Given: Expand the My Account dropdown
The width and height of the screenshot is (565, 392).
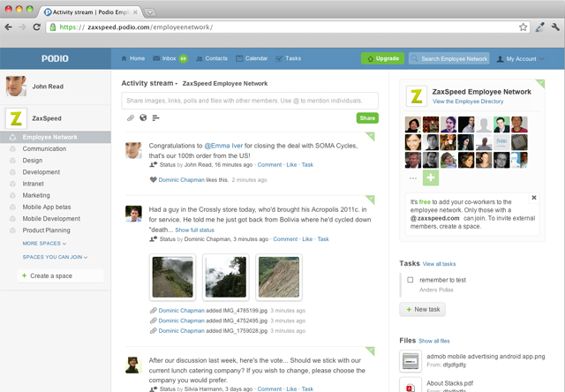Looking at the screenshot, I should pos(520,59).
